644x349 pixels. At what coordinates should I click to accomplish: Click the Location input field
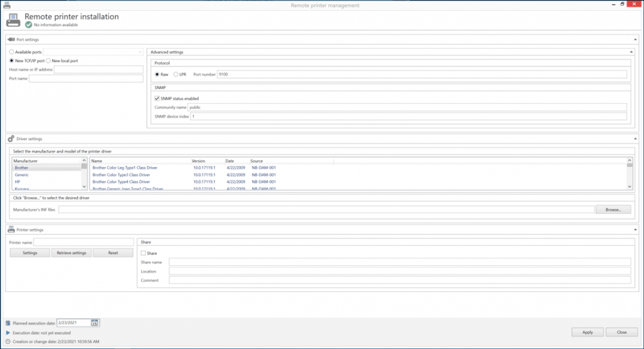[400, 271]
